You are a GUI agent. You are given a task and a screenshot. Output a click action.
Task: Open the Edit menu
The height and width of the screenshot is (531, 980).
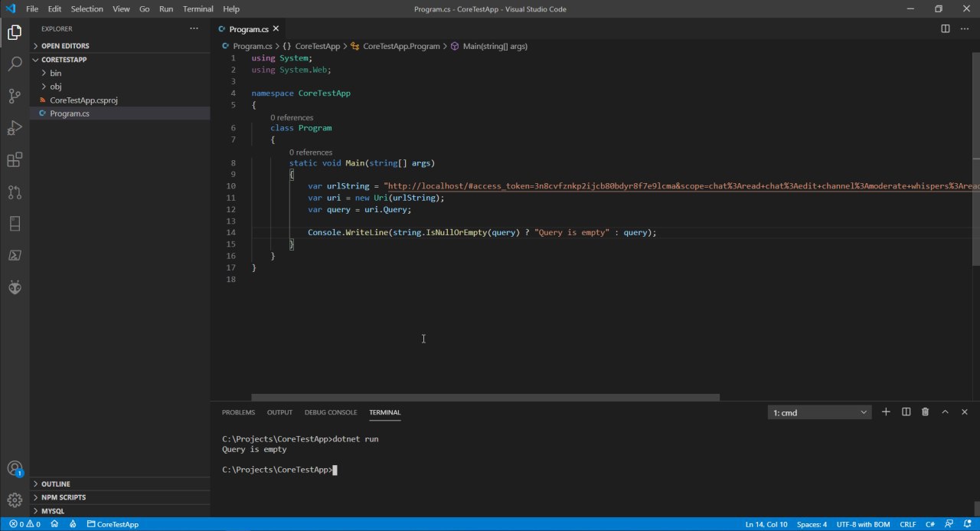[54, 9]
